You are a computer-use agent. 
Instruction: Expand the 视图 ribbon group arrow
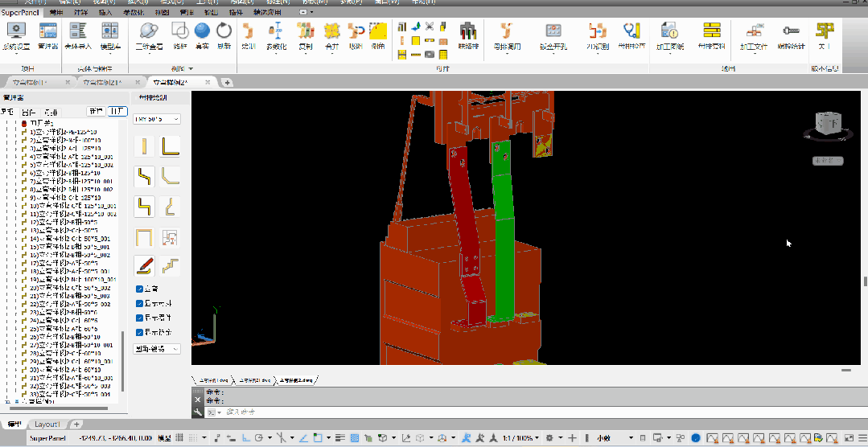(x=191, y=68)
